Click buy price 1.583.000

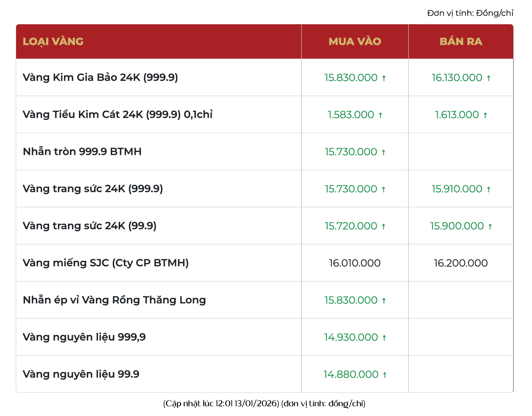click(351, 115)
